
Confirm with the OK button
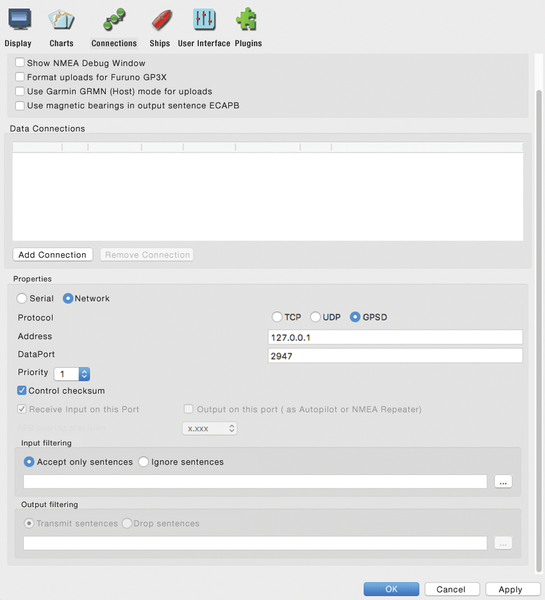pyautogui.click(x=391, y=589)
